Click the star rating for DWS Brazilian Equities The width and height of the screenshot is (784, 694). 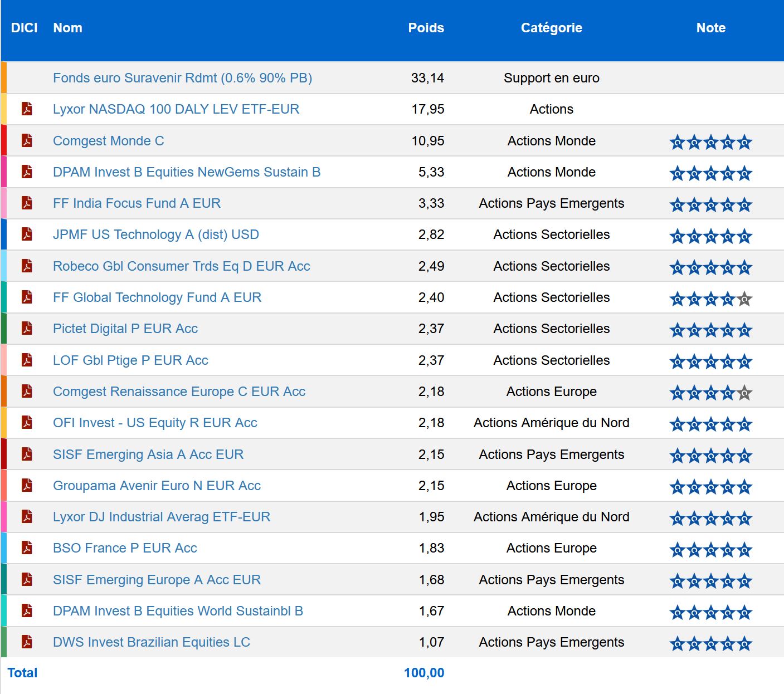coord(711,644)
